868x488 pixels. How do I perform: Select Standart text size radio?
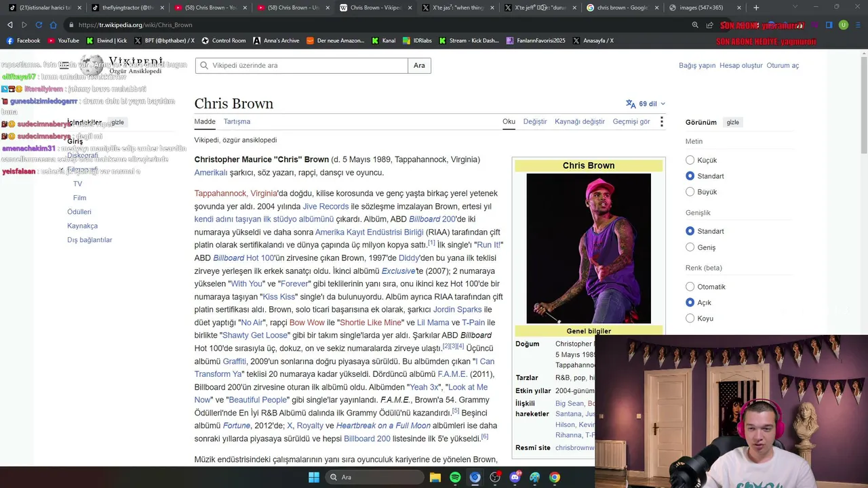point(690,176)
